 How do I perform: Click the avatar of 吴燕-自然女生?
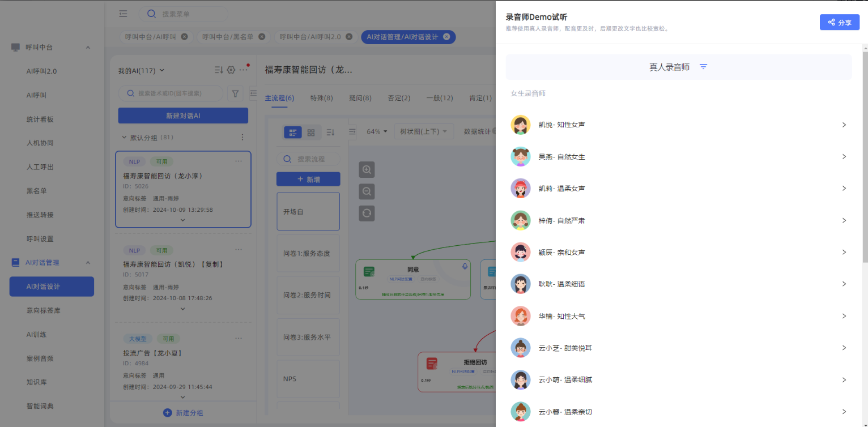(x=520, y=157)
